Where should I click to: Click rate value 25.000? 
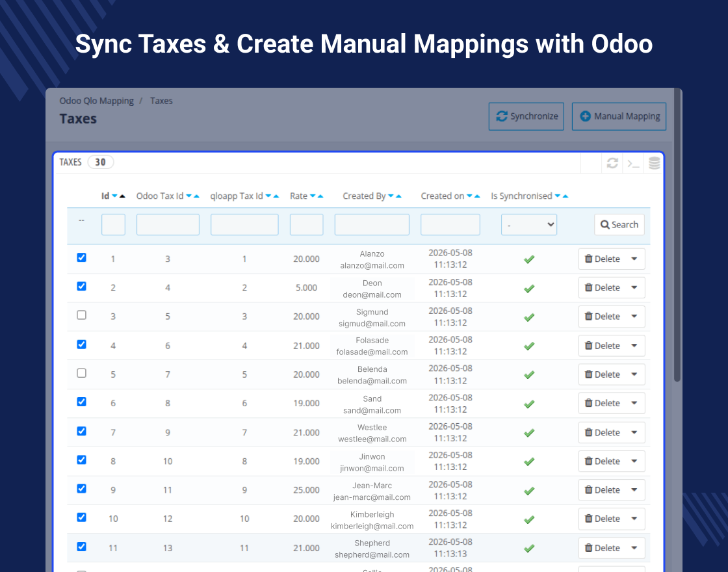306,490
